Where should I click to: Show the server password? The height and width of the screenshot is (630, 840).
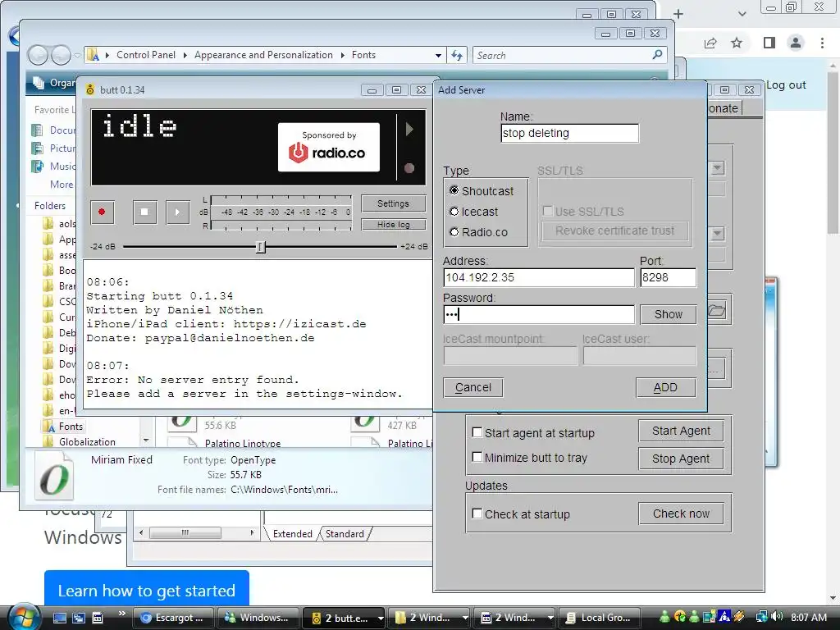point(668,314)
